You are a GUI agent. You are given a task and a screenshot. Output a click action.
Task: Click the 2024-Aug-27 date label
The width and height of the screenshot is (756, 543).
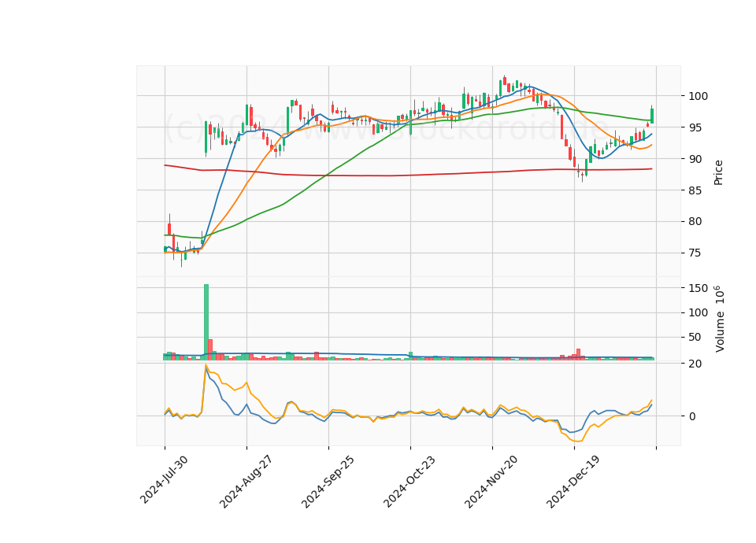coord(246,482)
